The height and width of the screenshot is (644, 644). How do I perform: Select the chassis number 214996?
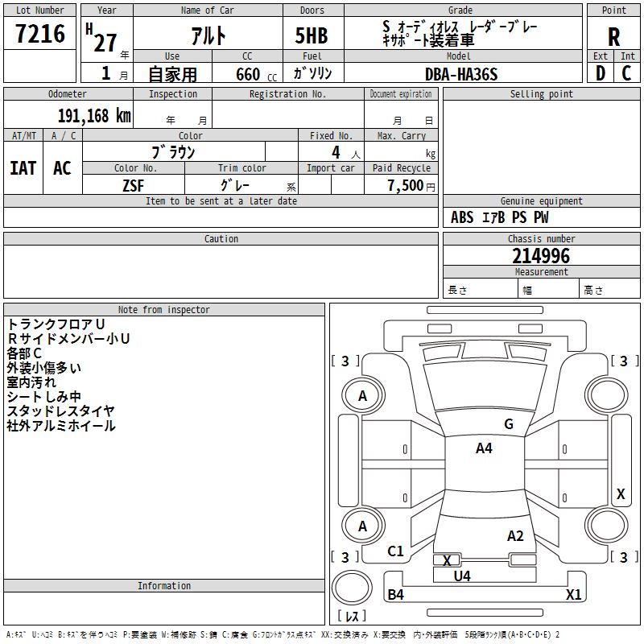click(x=541, y=256)
